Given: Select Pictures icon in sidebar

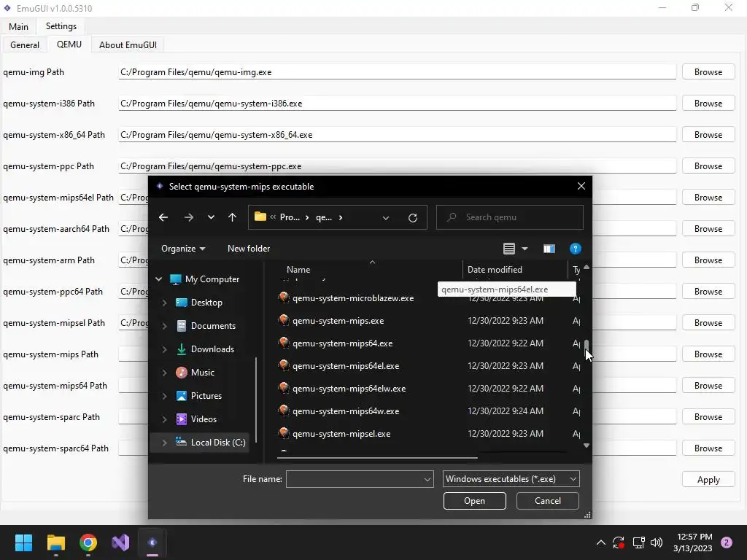Looking at the screenshot, I should [182, 396].
